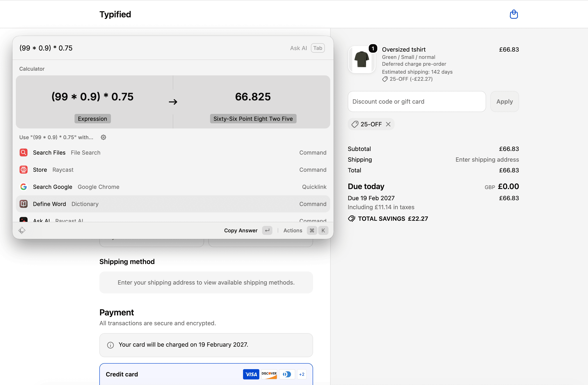Screen dimensions: 588x385
Task: Click the info icon in charge notice
Action: pyautogui.click(x=110, y=345)
